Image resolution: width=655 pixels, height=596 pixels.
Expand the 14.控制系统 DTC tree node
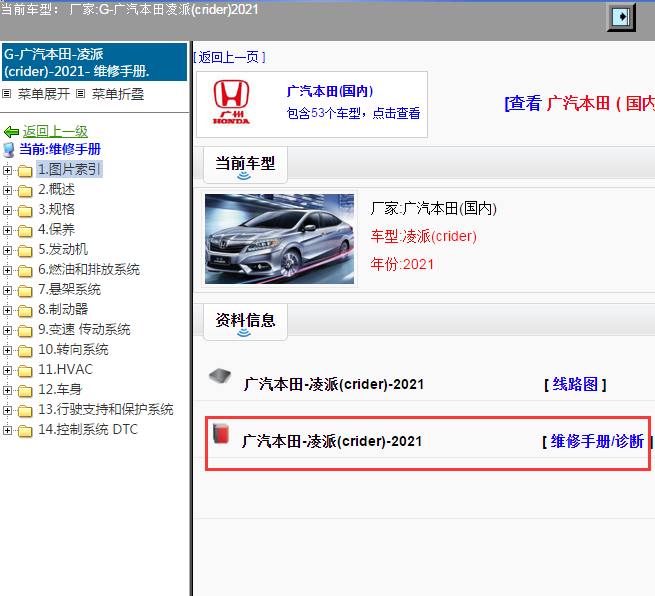pyautogui.click(x=7, y=430)
